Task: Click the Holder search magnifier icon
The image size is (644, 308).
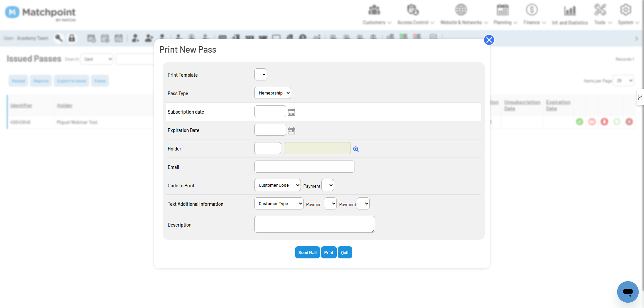Action: click(356, 149)
